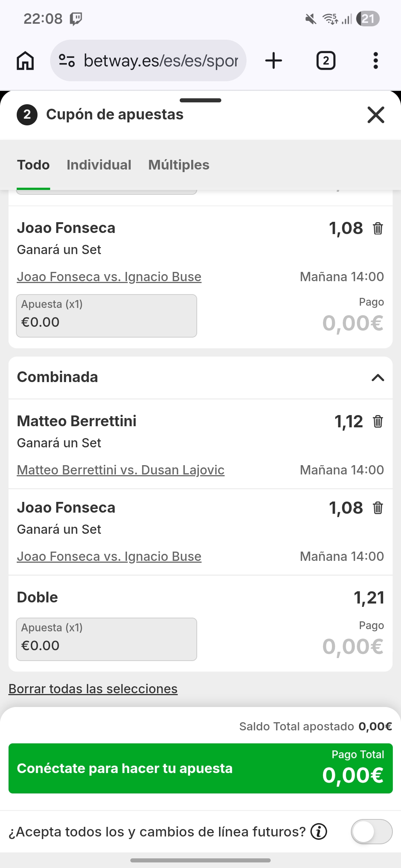This screenshot has height=868, width=401.
Task: Close the Cupón de apuestas panel
Action: (x=376, y=115)
